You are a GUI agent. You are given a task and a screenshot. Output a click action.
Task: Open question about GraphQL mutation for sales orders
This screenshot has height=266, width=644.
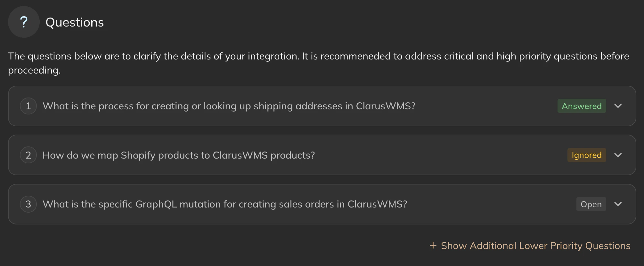pos(225,204)
